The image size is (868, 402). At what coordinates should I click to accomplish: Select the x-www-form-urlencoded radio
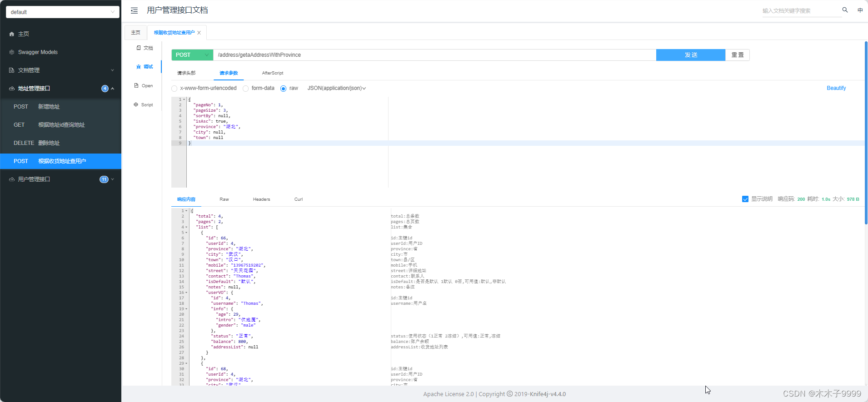tap(175, 89)
